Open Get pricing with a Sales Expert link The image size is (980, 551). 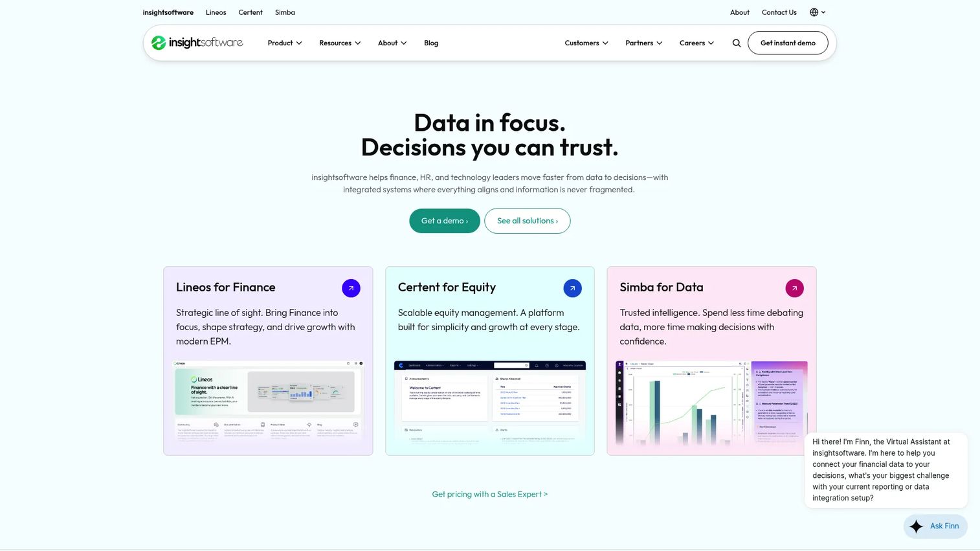click(490, 495)
